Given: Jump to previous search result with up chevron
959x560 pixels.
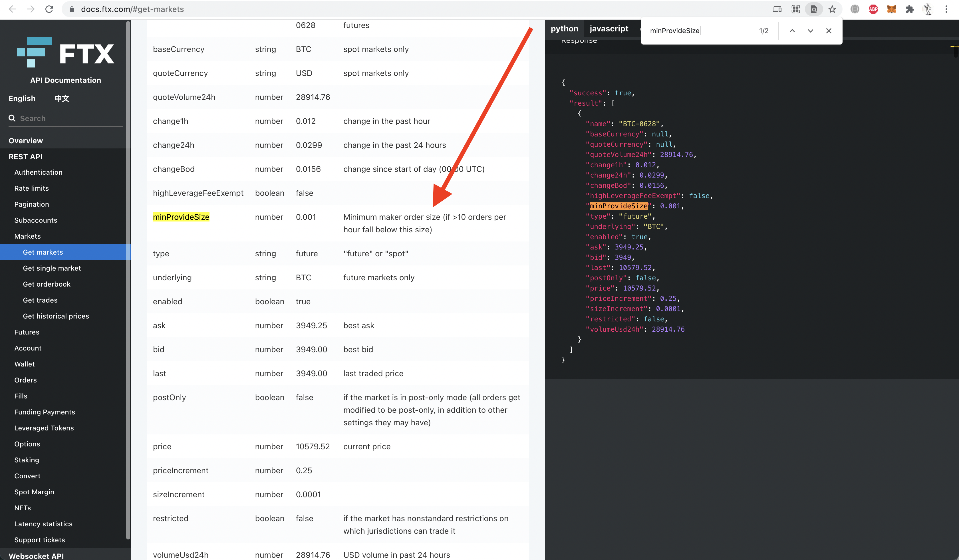Looking at the screenshot, I should coord(792,31).
